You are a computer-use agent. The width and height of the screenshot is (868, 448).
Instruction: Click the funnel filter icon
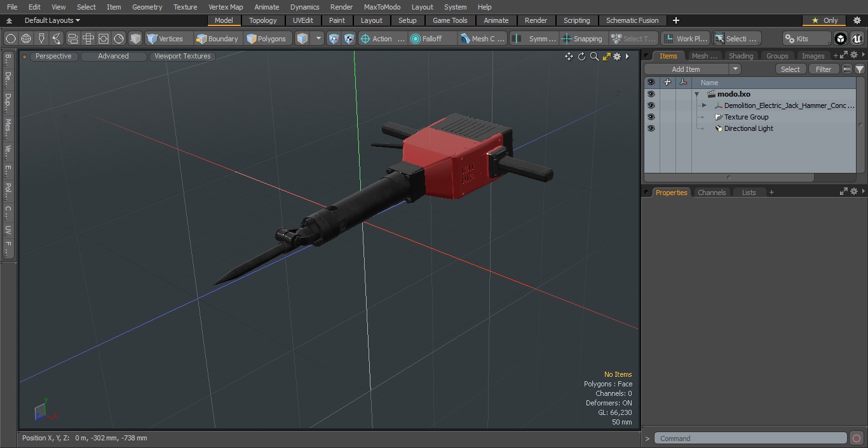(x=859, y=69)
